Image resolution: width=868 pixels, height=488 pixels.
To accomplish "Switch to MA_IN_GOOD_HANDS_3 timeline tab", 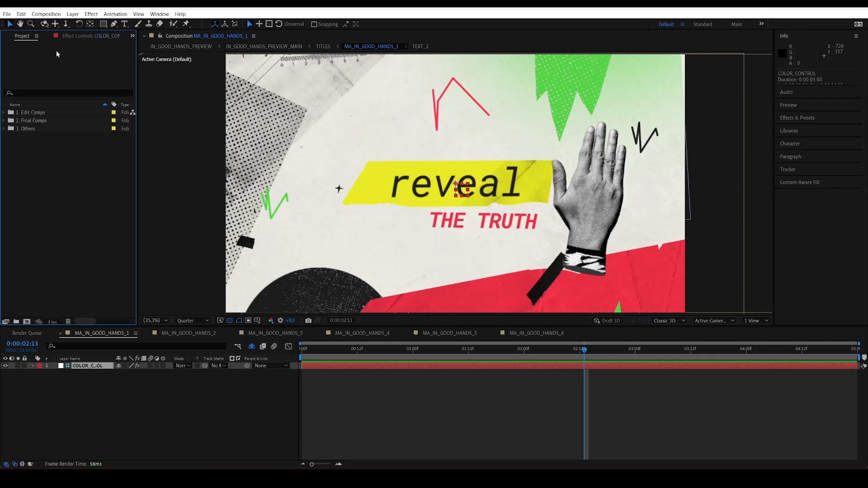I will click(x=275, y=333).
